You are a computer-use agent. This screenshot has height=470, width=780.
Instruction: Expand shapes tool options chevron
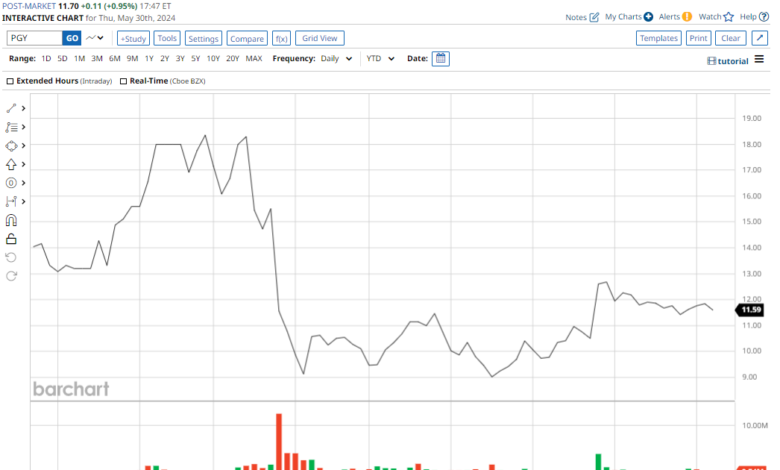(x=23, y=146)
